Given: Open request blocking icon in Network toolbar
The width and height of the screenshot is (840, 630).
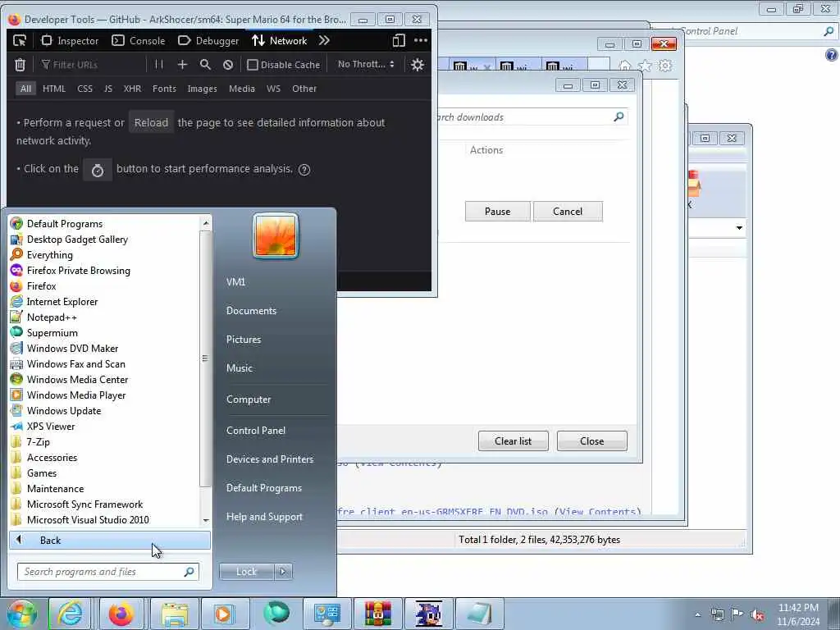Looking at the screenshot, I should click(228, 65).
